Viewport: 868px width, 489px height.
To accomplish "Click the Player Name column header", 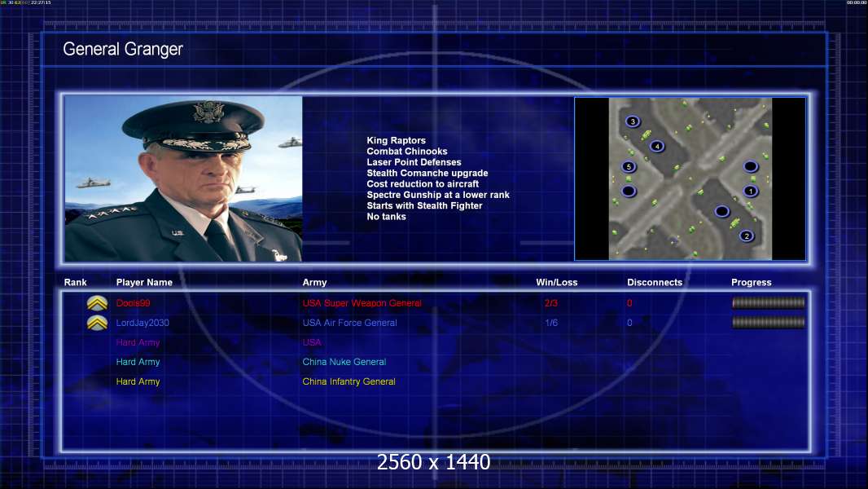I will click(144, 283).
